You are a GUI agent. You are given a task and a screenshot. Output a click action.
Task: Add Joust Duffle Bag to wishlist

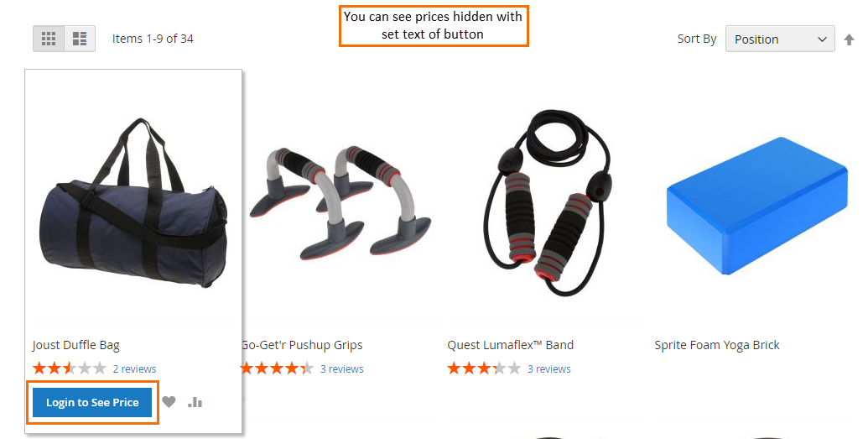(169, 402)
